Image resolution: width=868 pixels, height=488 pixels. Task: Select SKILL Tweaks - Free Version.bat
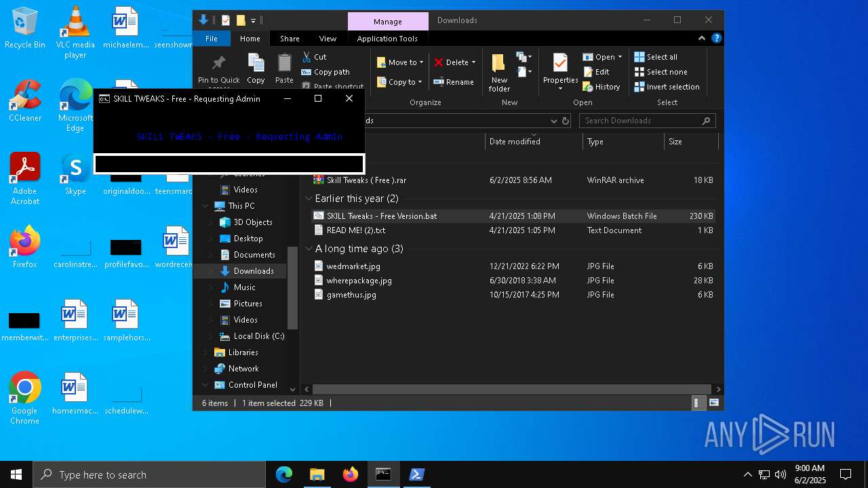tap(513, 216)
